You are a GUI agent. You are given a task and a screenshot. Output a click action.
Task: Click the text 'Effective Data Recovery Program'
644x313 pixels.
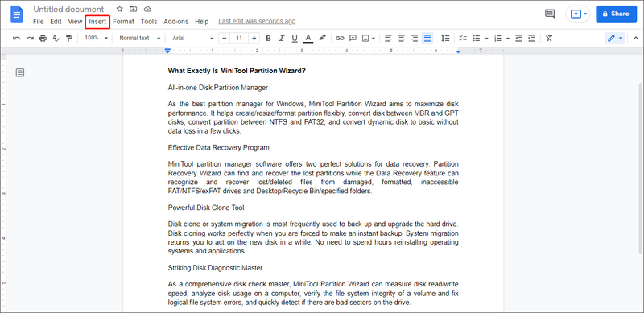(x=218, y=147)
